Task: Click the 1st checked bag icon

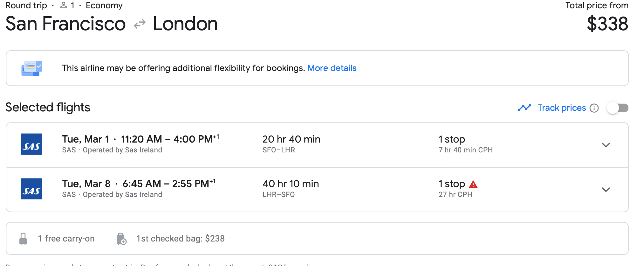Action: coord(121,239)
